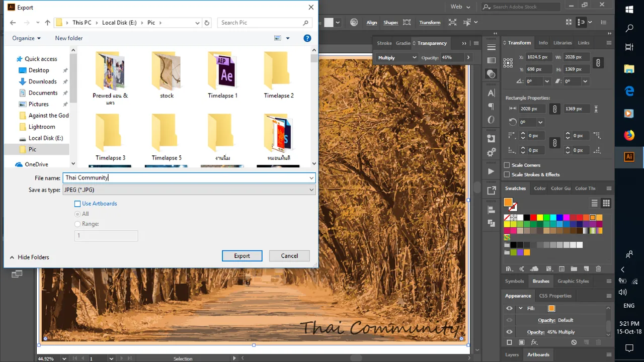Viewport: 644px width, 362px height.
Task: Create a New folder
Action: point(69,38)
